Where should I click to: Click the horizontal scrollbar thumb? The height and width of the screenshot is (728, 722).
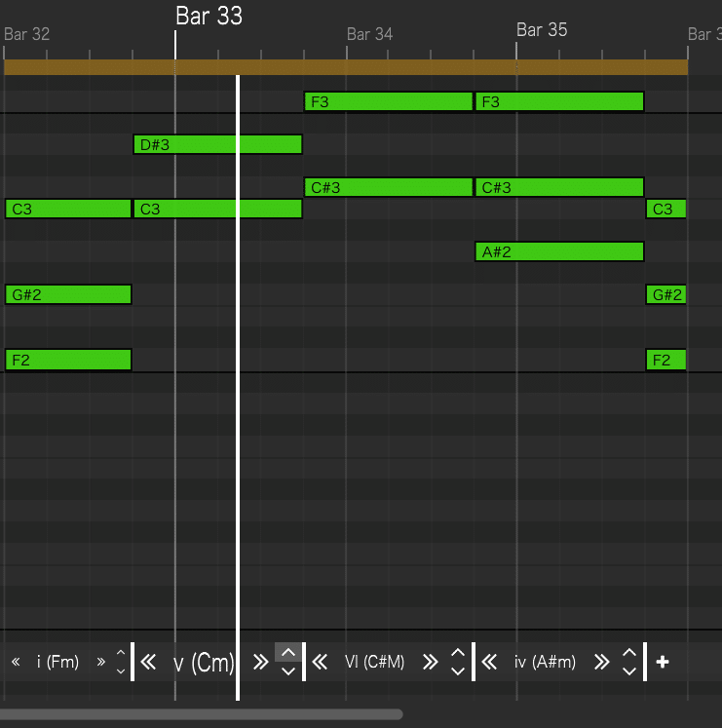point(201,714)
